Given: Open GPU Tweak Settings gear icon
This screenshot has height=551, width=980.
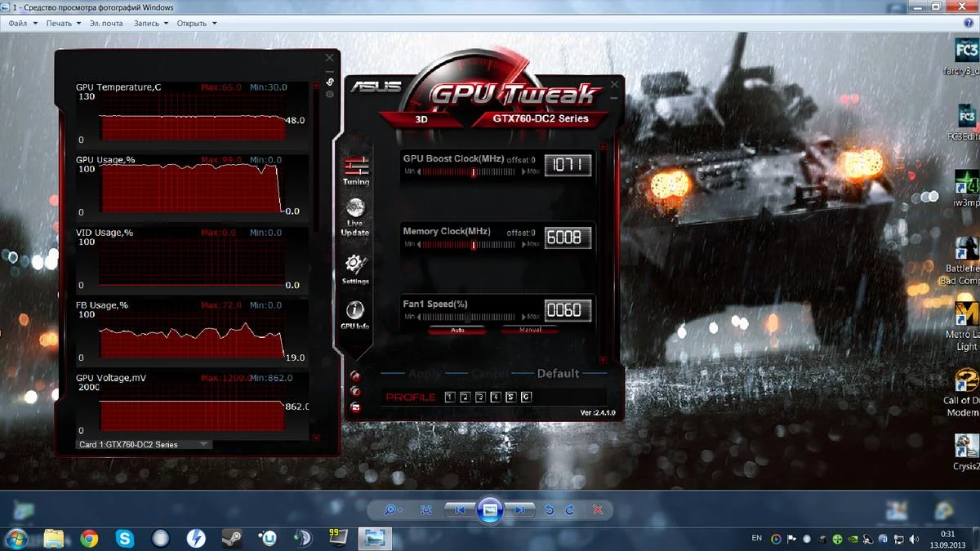Looking at the screenshot, I should tap(355, 266).
